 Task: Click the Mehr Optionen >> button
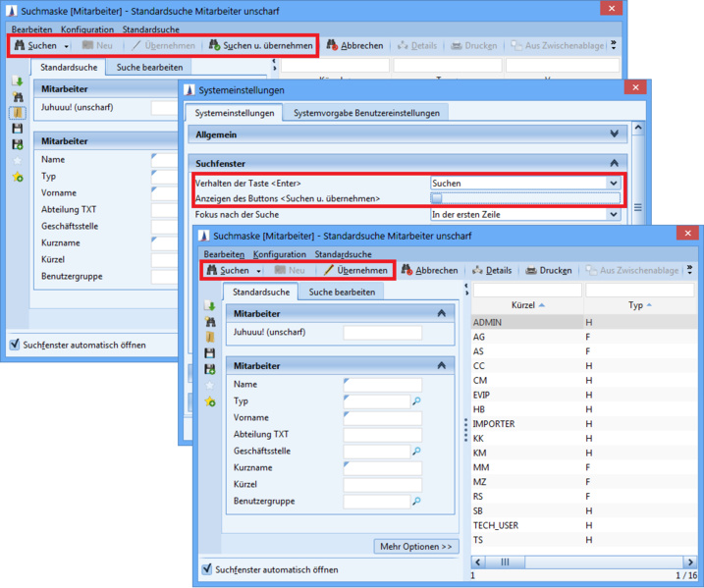click(x=416, y=547)
